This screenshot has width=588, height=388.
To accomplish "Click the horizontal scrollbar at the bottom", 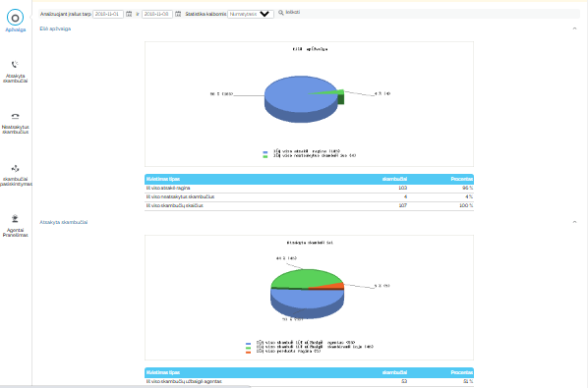I will [x=125, y=386].
